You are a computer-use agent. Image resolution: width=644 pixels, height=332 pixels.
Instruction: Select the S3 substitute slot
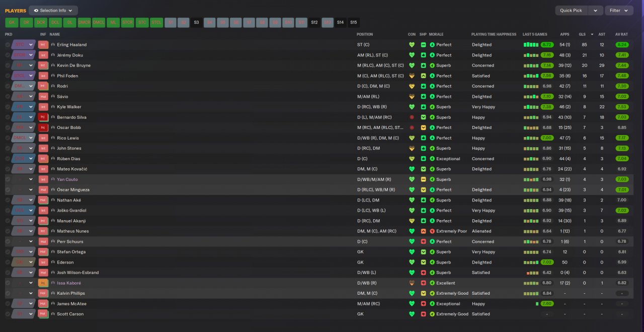(196, 22)
